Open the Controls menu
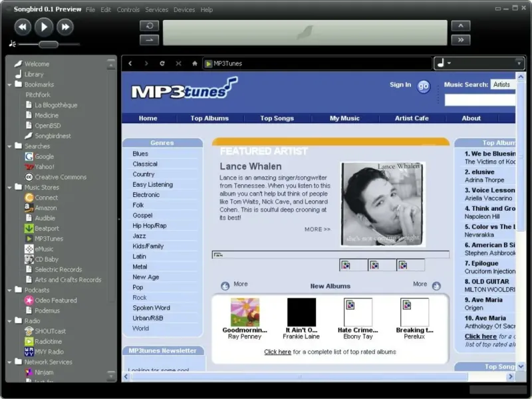 coord(128,9)
